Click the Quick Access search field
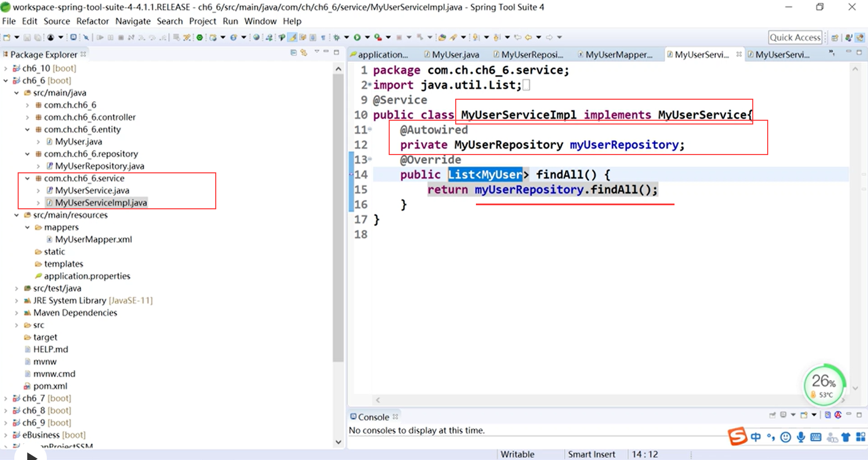Screen dimensions: 868x460 coord(795,37)
